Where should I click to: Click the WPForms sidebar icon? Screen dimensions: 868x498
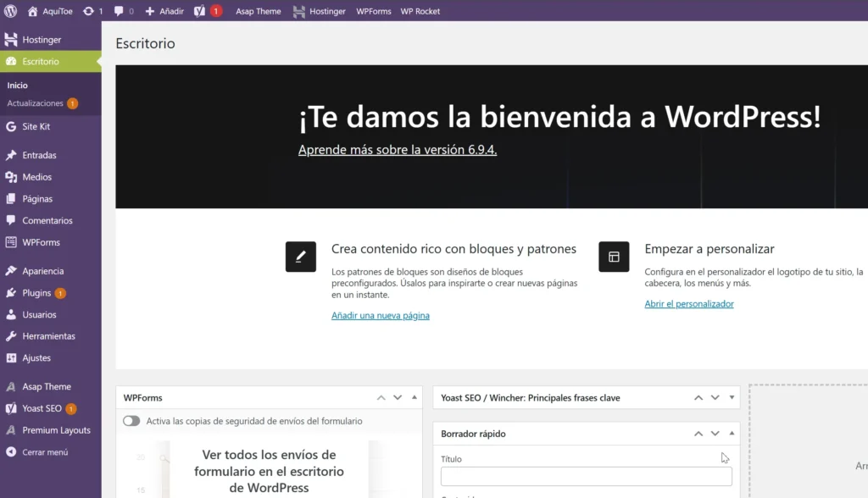pyautogui.click(x=11, y=242)
